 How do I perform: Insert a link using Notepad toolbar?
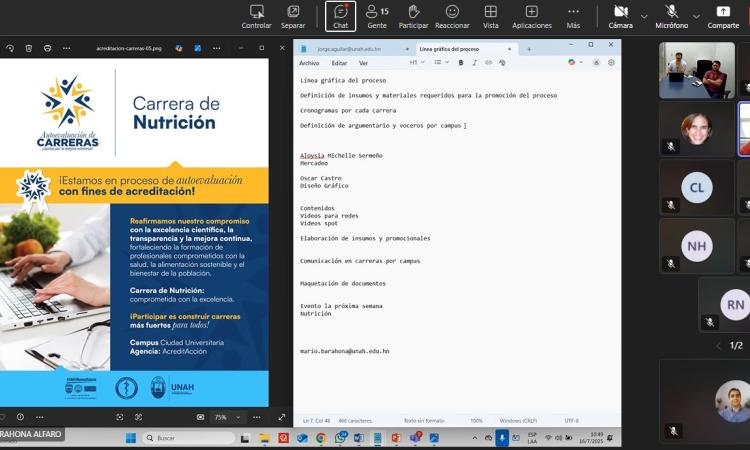click(488, 63)
